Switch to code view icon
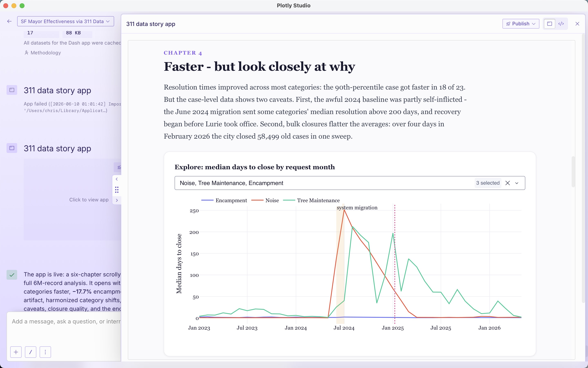Viewport: 588px width, 368px height. click(561, 24)
